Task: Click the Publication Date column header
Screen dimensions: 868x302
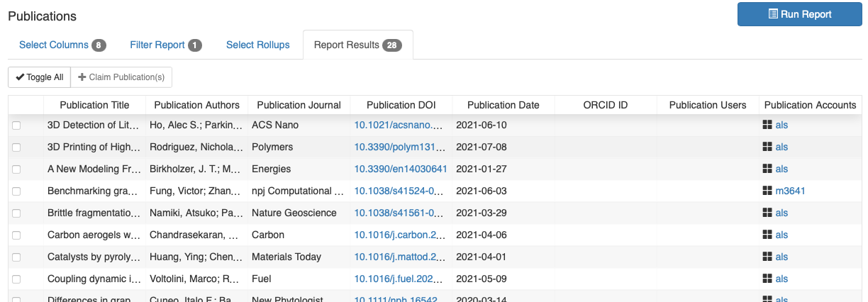Action: 503,105
